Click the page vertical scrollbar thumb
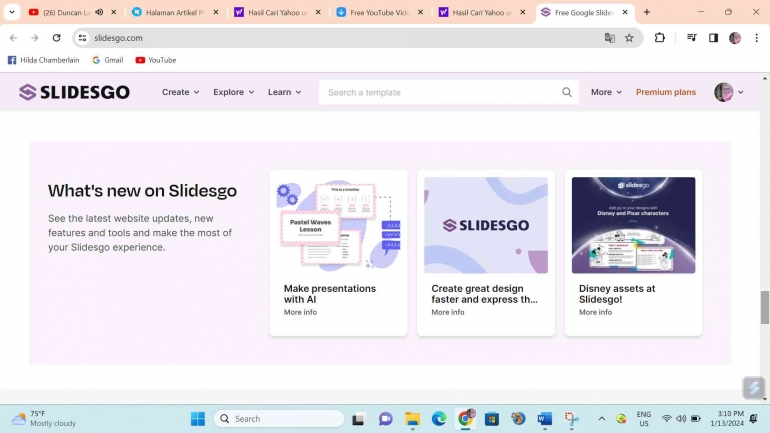770x433 pixels. [x=765, y=307]
